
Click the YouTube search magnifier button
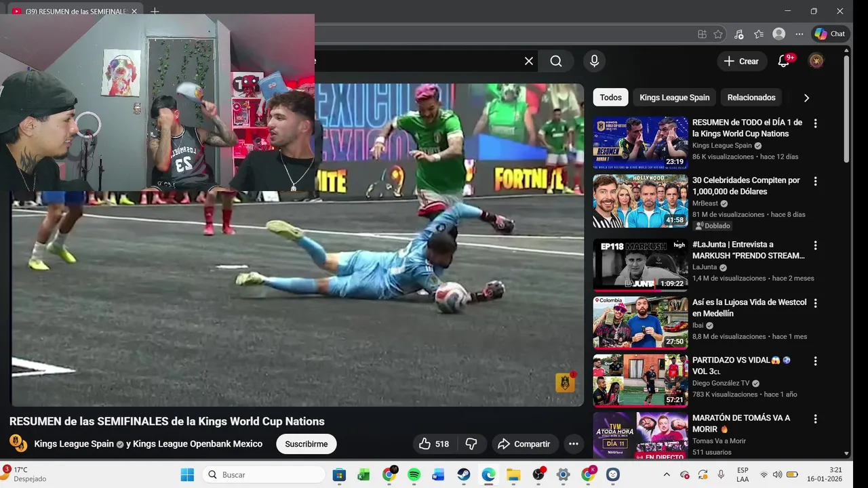[x=556, y=61]
